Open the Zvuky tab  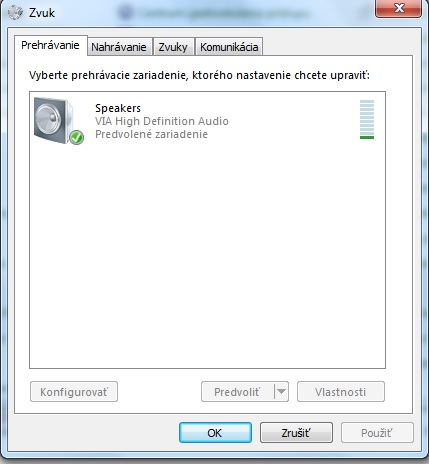tap(173, 47)
